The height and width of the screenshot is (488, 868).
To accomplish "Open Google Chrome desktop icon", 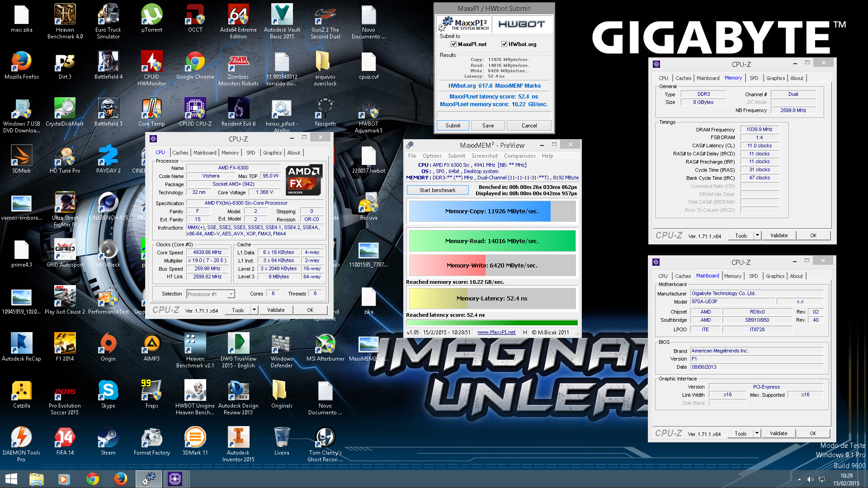I will pos(195,66).
